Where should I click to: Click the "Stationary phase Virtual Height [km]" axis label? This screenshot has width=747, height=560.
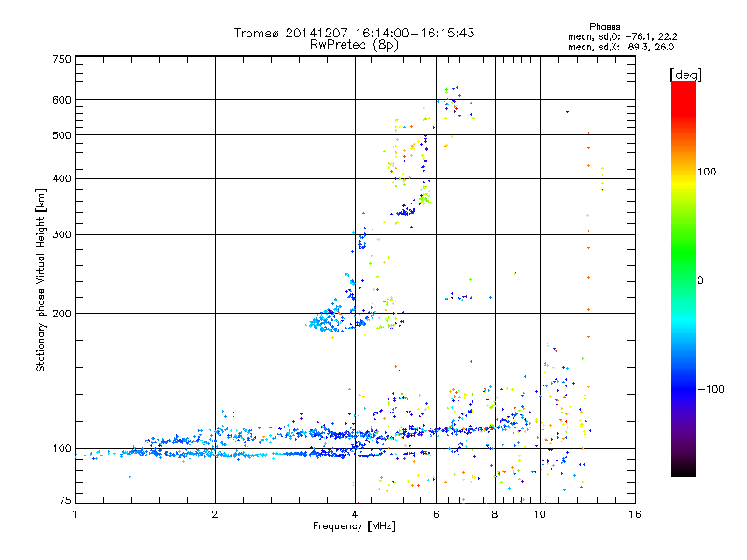tap(41, 280)
